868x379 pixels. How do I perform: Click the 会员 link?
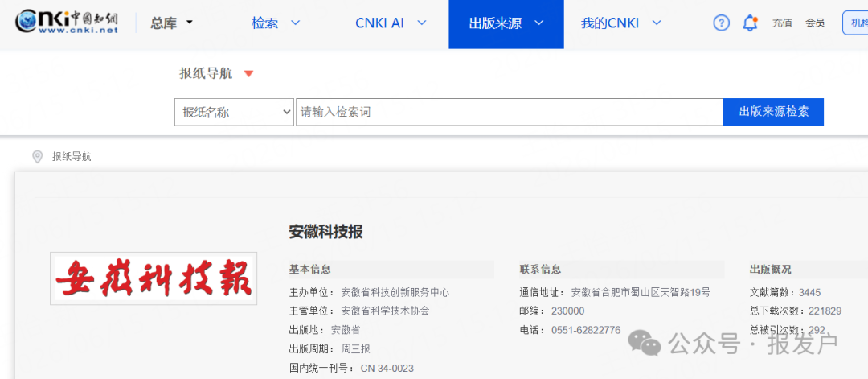point(815,23)
